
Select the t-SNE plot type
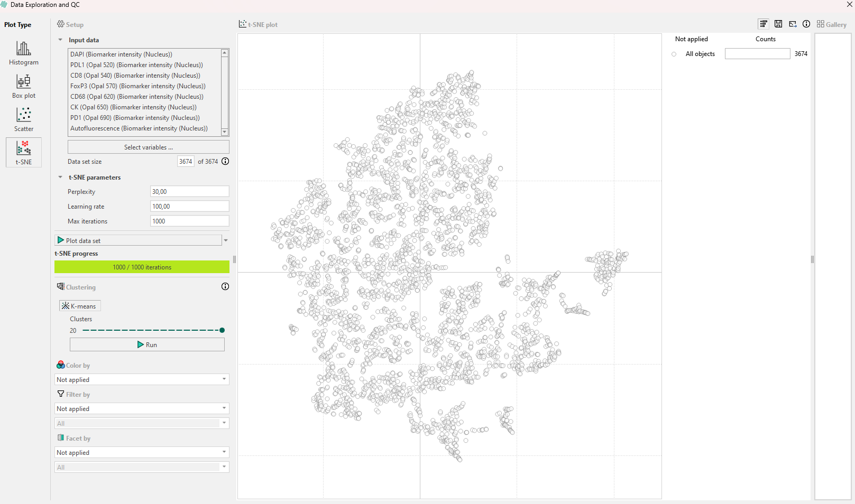tap(24, 153)
